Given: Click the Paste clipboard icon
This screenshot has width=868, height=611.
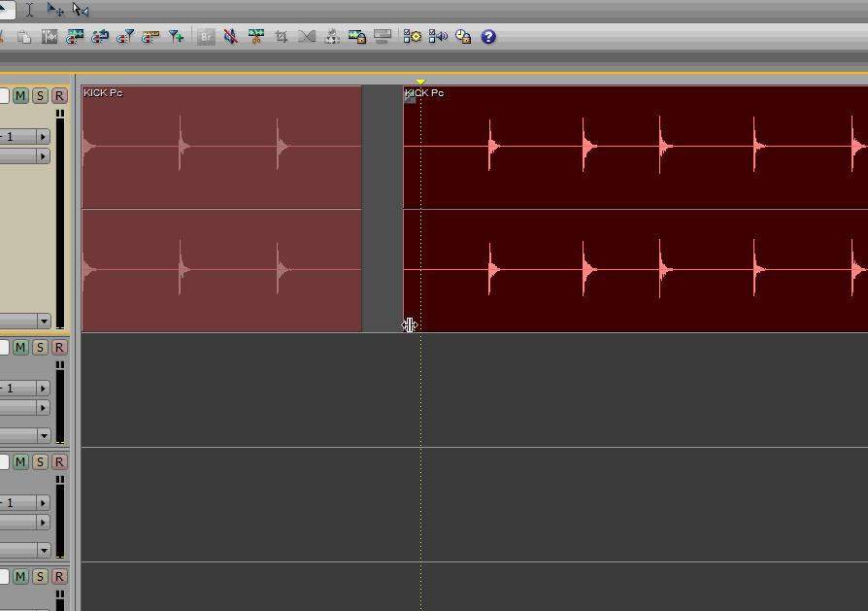Looking at the screenshot, I should click(x=24, y=37).
